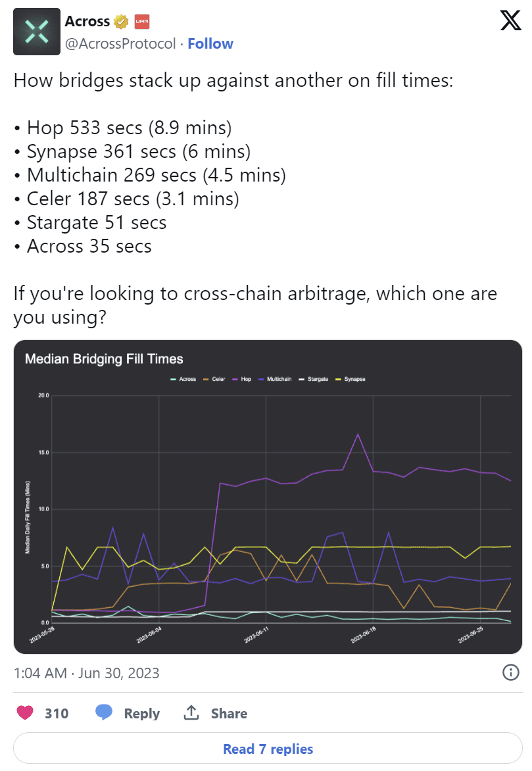Click the reply speech bubble icon

coord(104,713)
